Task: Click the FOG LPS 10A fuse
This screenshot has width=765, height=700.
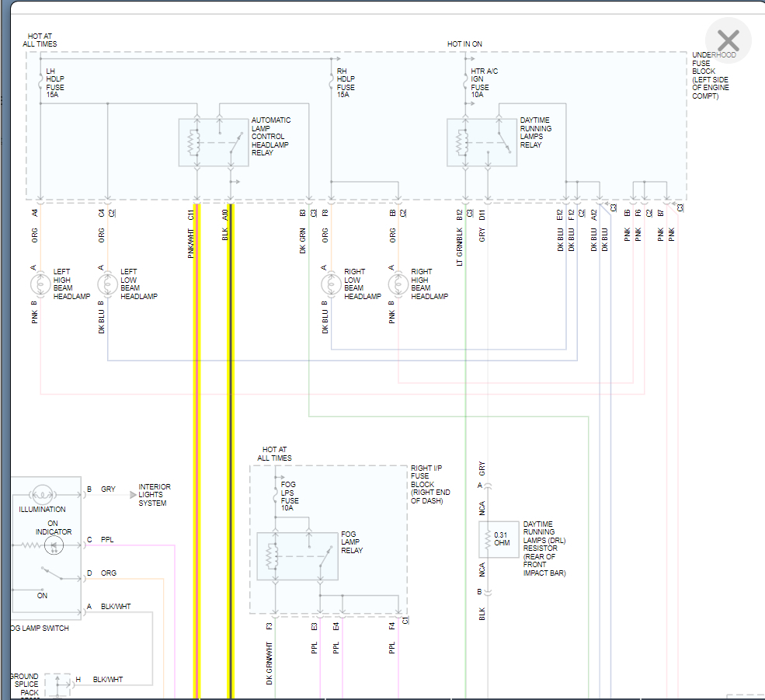Action: coord(275,495)
